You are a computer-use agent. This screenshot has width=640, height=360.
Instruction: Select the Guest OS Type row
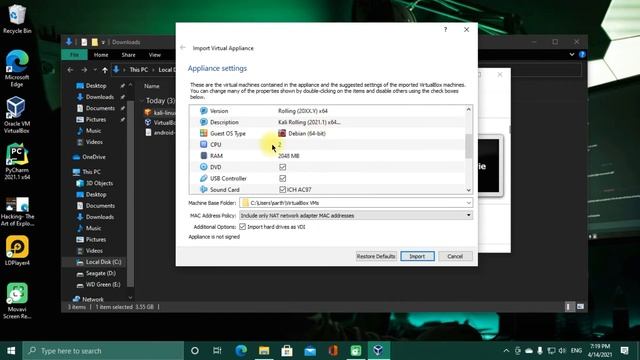click(328, 133)
